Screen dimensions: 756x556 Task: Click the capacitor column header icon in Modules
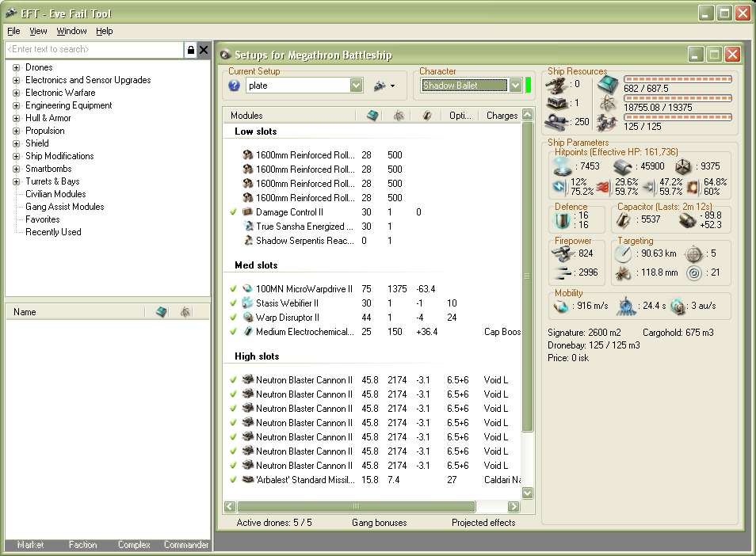click(426, 116)
